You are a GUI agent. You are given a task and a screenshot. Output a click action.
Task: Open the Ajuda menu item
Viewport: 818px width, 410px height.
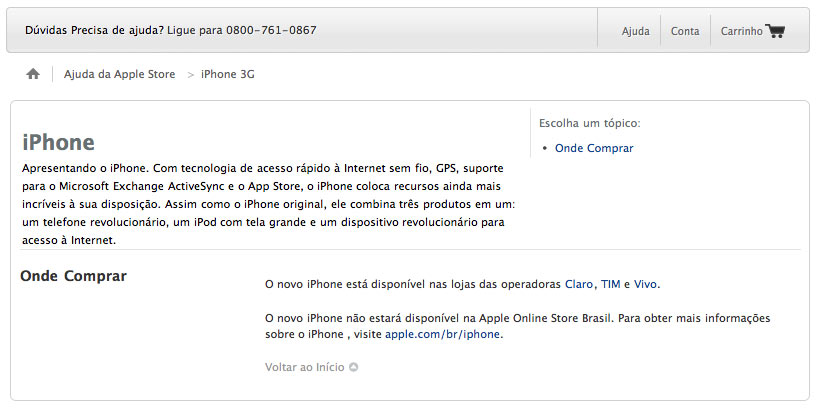pos(635,31)
